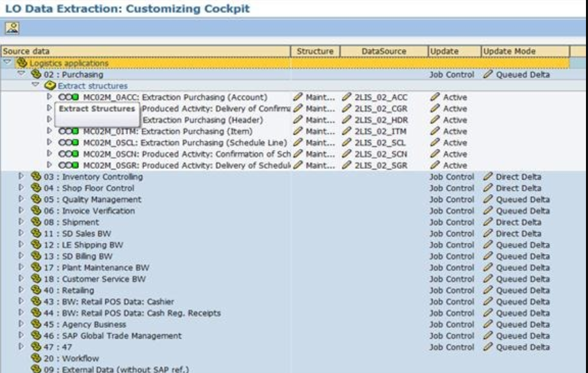Open Job Control for 12 : LE Shipping BW
Image resolution: width=588 pixels, height=373 pixels.
tap(451, 245)
